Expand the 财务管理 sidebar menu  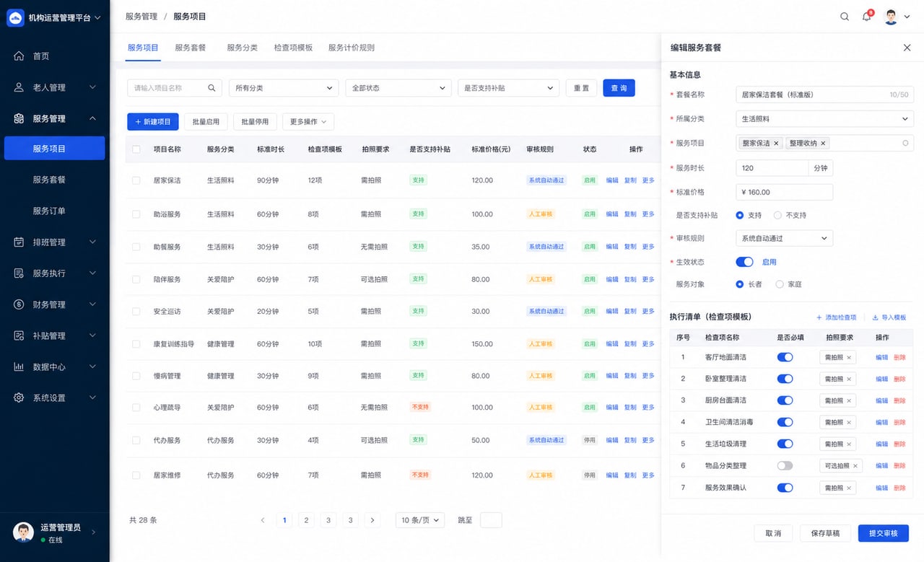click(x=92, y=304)
